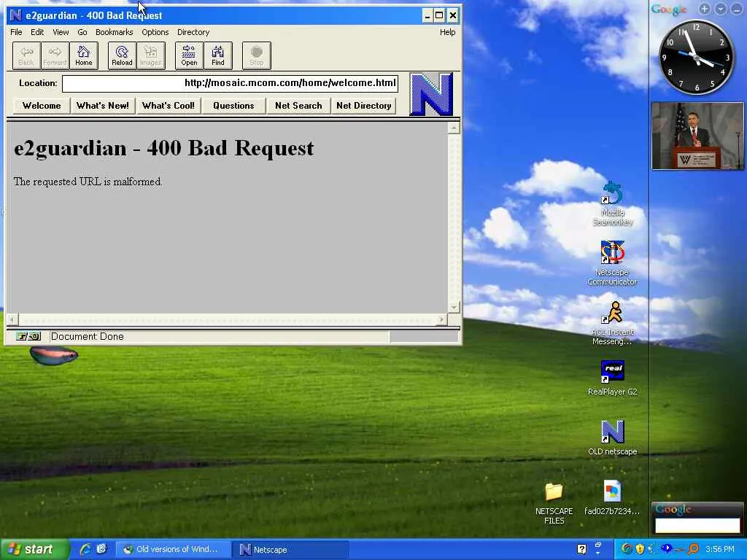The image size is (747, 560).
Task: Click the large Netscape N logo
Action: [430, 94]
